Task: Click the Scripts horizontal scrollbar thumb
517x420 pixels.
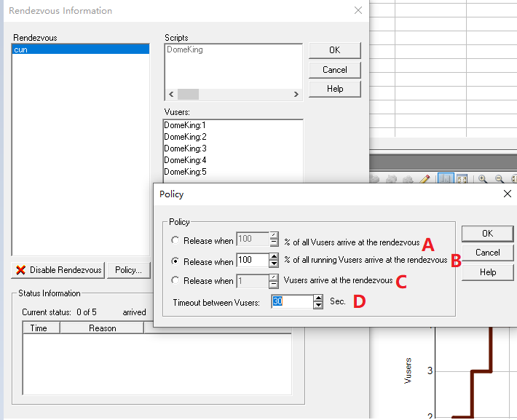Action: tap(189, 95)
